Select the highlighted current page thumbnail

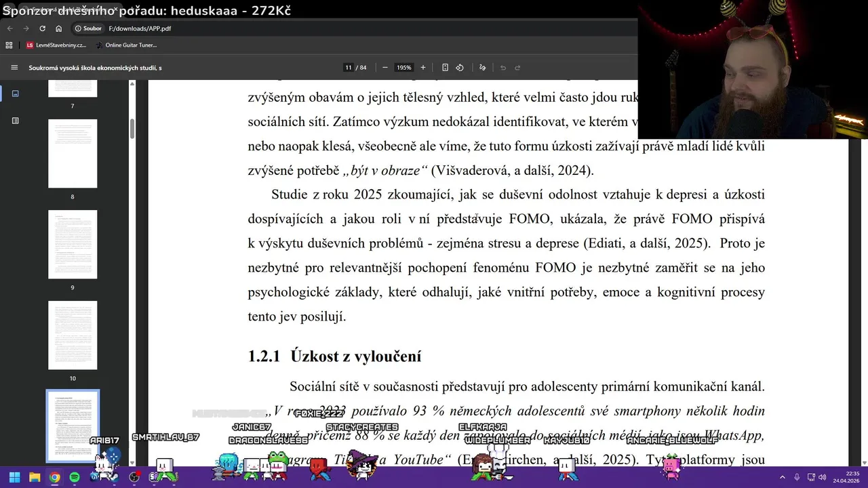(x=73, y=426)
